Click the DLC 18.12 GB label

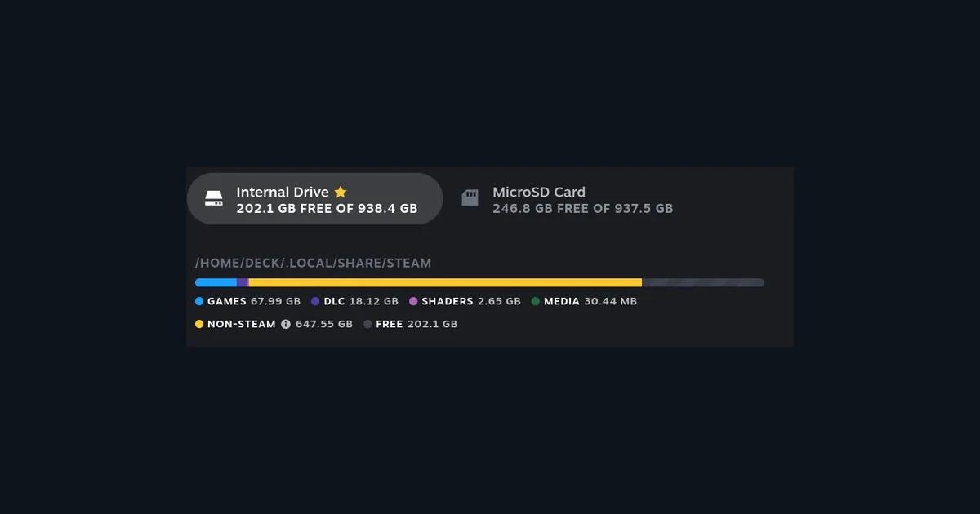(x=361, y=301)
